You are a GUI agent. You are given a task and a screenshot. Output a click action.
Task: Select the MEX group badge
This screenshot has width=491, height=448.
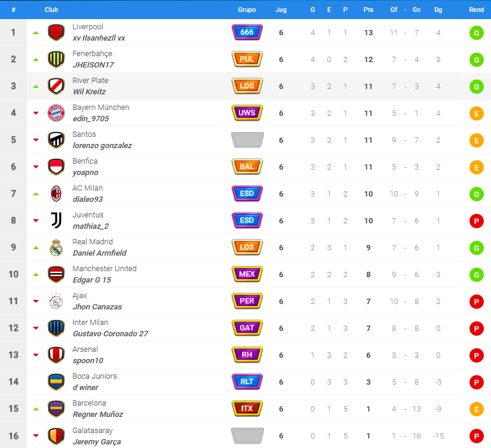pyautogui.click(x=247, y=274)
